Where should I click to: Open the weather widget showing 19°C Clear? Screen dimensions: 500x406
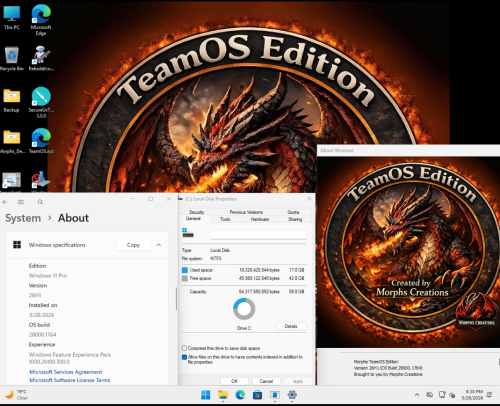tap(17, 395)
